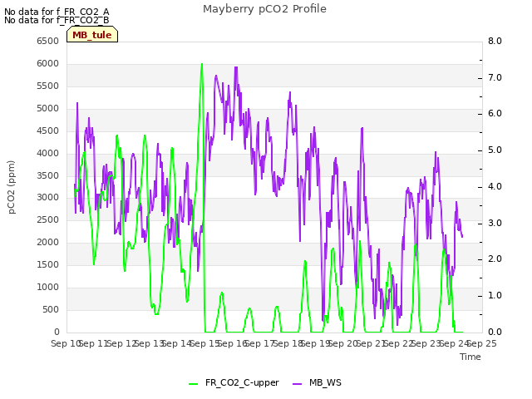Screen dimensions: 532x399
Task: Click the purple MB_WS legend swatch
Action: (x=297, y=384)
